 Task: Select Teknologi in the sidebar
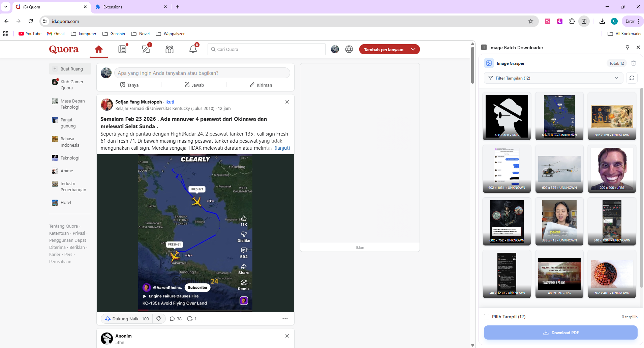70,158
